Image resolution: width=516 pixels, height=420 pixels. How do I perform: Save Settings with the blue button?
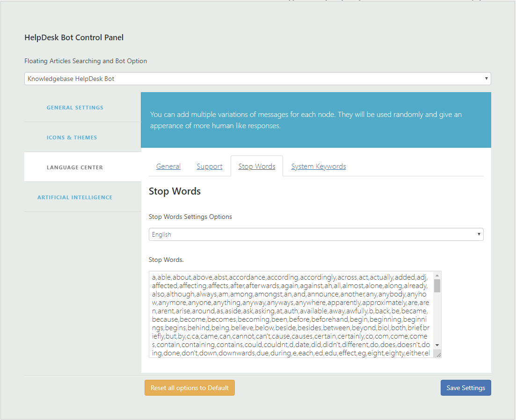click(x=465, y=388)
